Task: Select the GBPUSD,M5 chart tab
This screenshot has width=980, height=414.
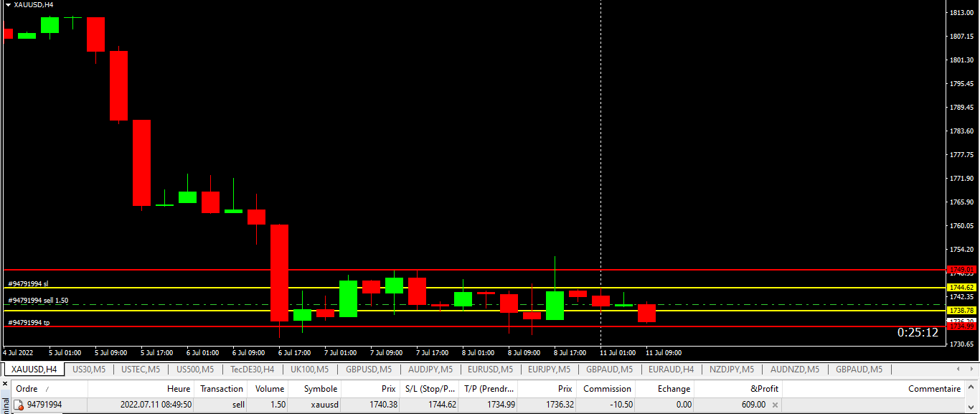Action: (369, 370)
